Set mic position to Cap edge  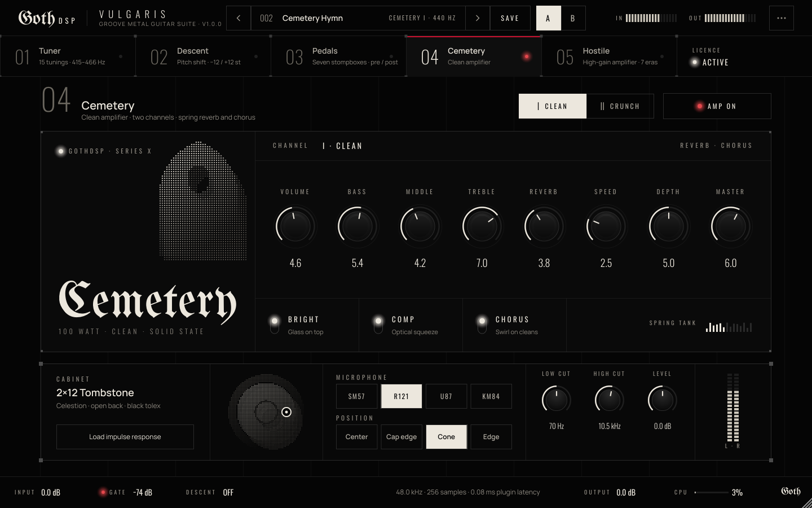pos(401,437)
